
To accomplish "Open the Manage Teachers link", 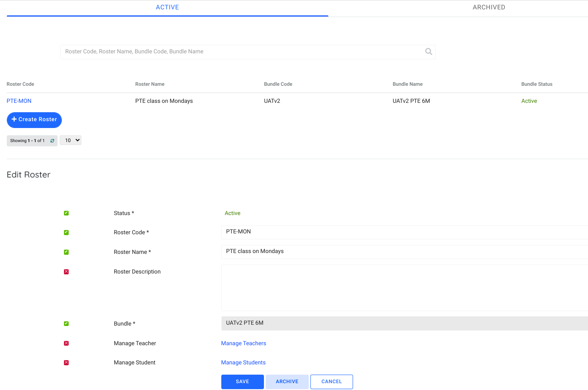I will [x=243, y=343].
